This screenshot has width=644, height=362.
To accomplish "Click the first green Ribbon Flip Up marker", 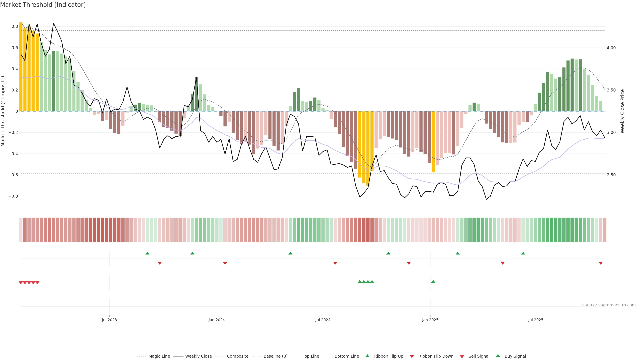I will [x=148, y=253].
